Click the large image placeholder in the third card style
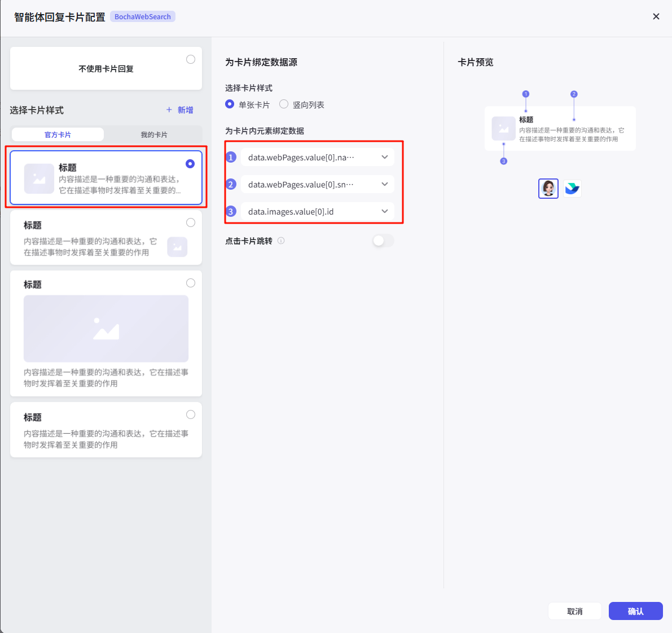The height and width of the screenshot is (633, 672). click(106, 329)
